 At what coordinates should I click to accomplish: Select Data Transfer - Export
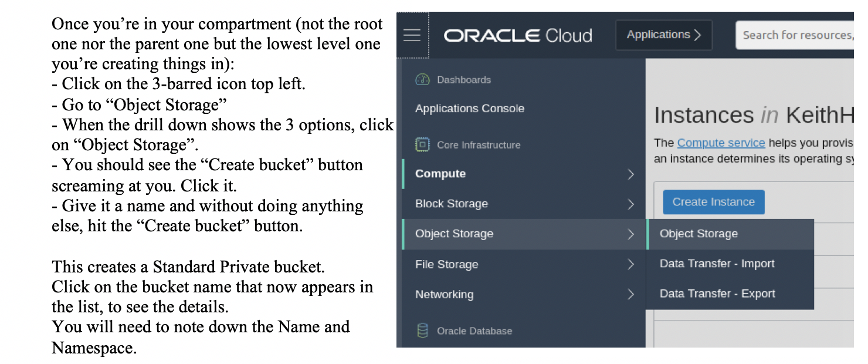pyautogui.click(x=717, y=294)
